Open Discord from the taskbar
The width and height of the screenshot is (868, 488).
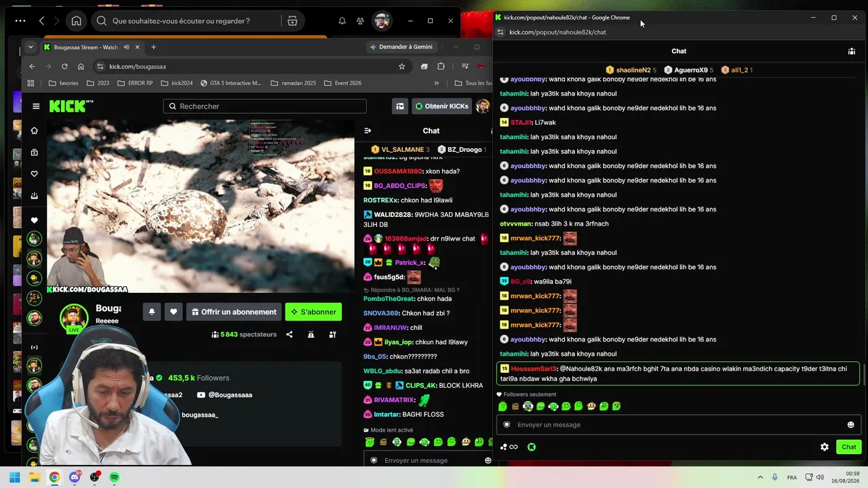(75, 477)
